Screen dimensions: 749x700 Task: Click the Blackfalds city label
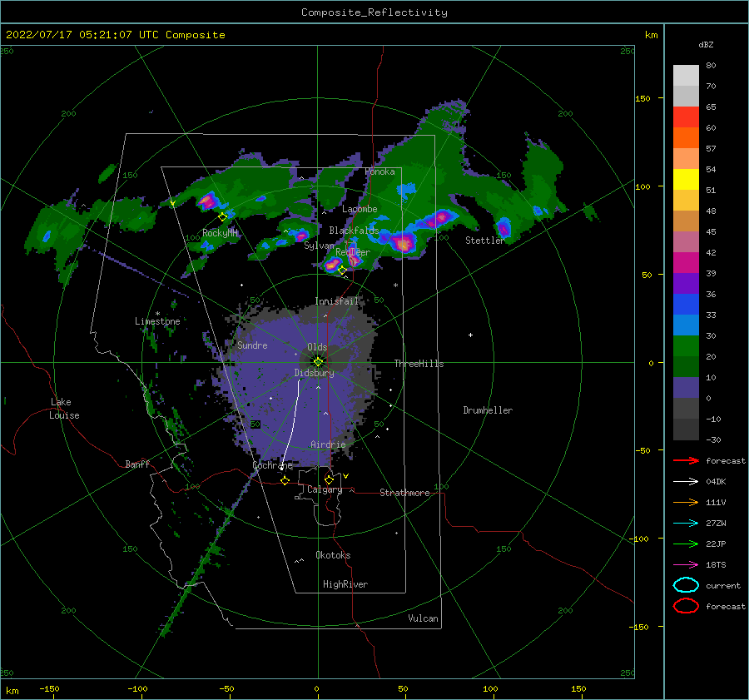pos(354,231)
